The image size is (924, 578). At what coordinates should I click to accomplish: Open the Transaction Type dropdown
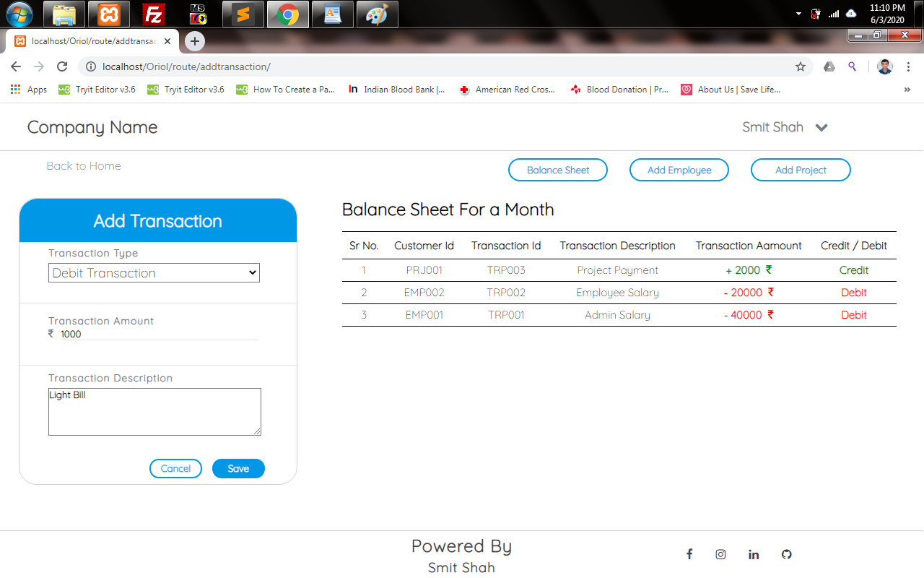coord(154,272)
